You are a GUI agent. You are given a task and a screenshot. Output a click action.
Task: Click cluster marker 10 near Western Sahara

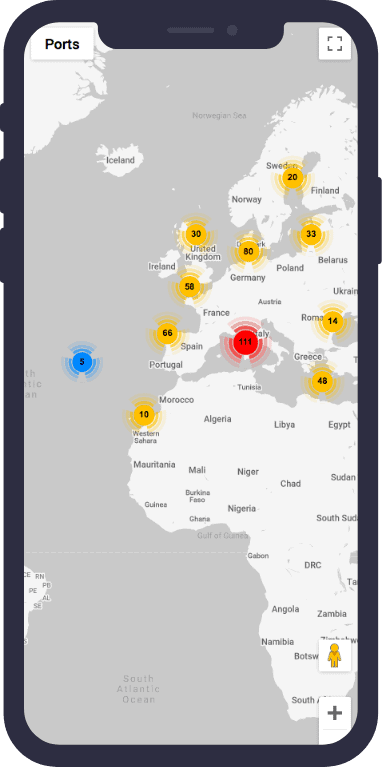pyautogui.click(x=144, y=415)
